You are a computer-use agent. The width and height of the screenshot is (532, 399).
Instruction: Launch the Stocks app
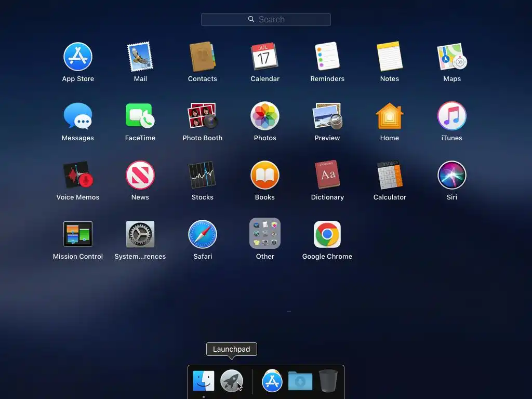click(x=202, y=175)
